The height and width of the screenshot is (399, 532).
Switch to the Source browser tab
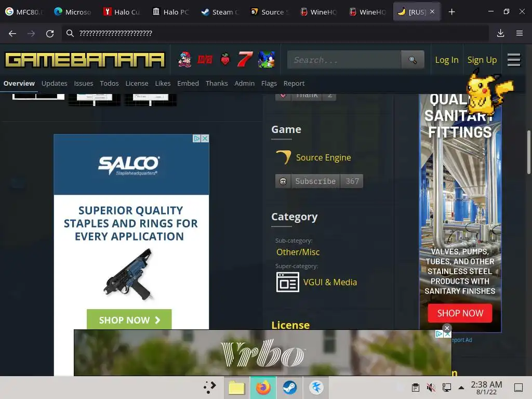(270, 12)
